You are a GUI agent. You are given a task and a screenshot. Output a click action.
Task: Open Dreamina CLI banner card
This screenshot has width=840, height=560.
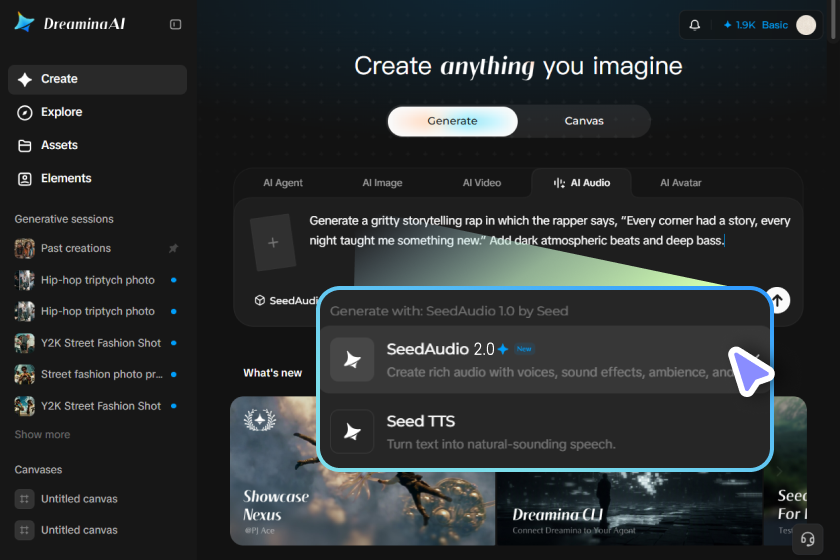point(629,509)
